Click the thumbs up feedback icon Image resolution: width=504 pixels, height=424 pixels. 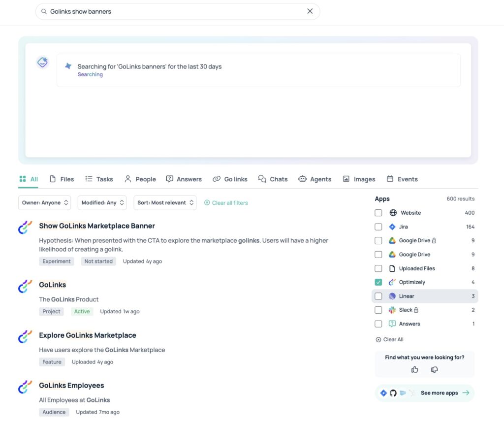click(x=415, y=369)
